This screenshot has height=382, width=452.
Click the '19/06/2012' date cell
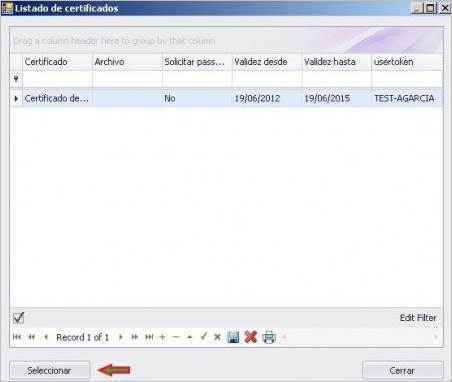[267, 98]
